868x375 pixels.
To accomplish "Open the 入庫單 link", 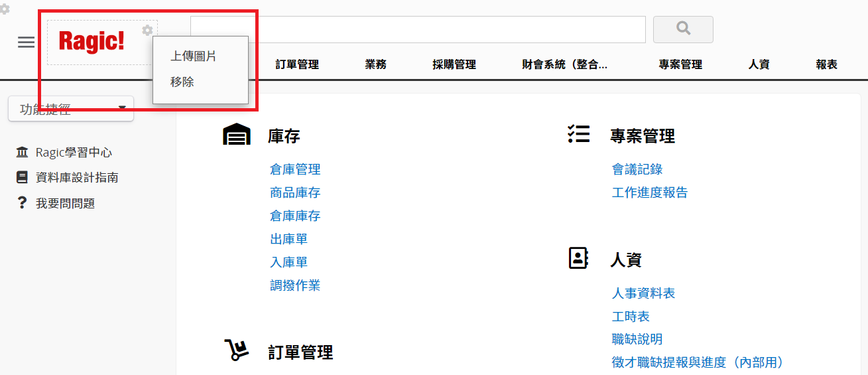I will (289, 262).
